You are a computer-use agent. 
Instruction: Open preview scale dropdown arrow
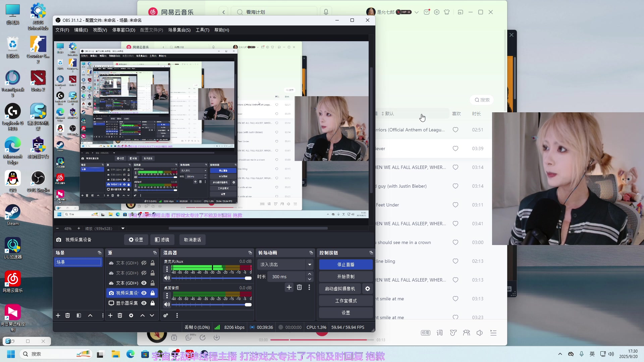click(x=123, y=229)
